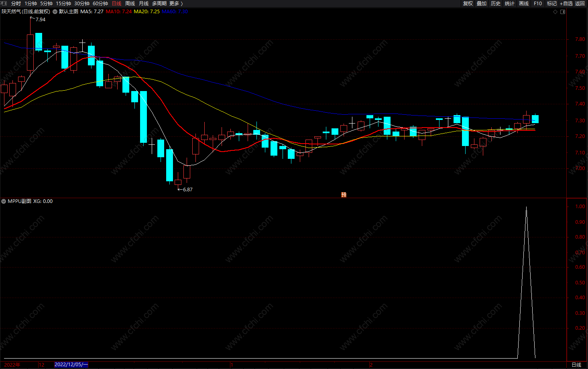The height and width of the screenshot is (369, 588).
Task: Click the 叠加 overlay button
Action: pyautogui.click(x=482, y=4)
